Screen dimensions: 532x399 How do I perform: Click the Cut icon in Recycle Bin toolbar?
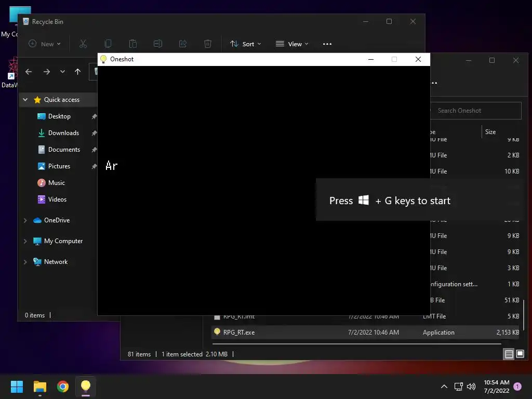83,44
